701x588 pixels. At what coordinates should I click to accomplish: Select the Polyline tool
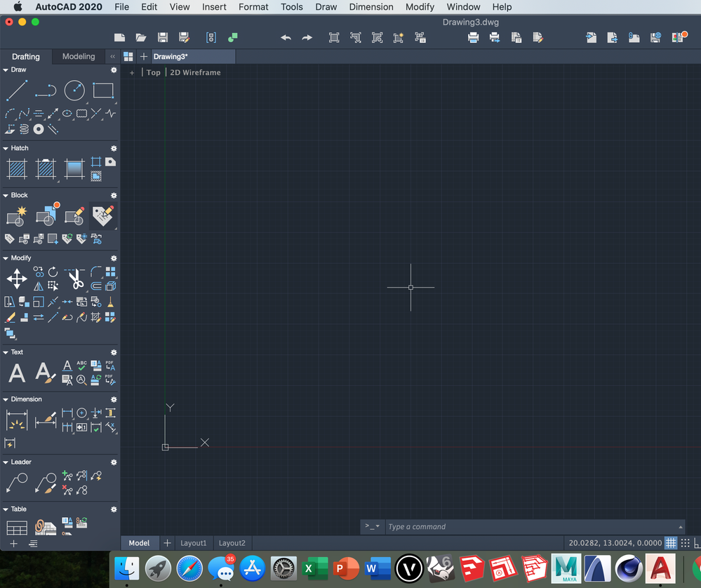coord(46,91)
